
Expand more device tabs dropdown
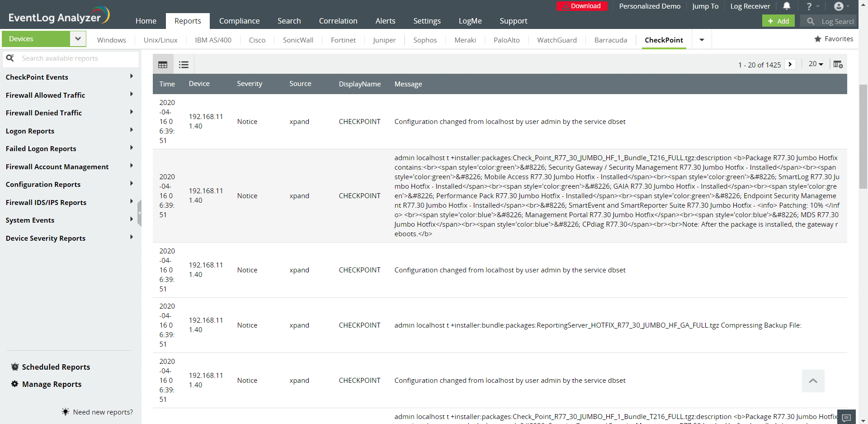702,40
